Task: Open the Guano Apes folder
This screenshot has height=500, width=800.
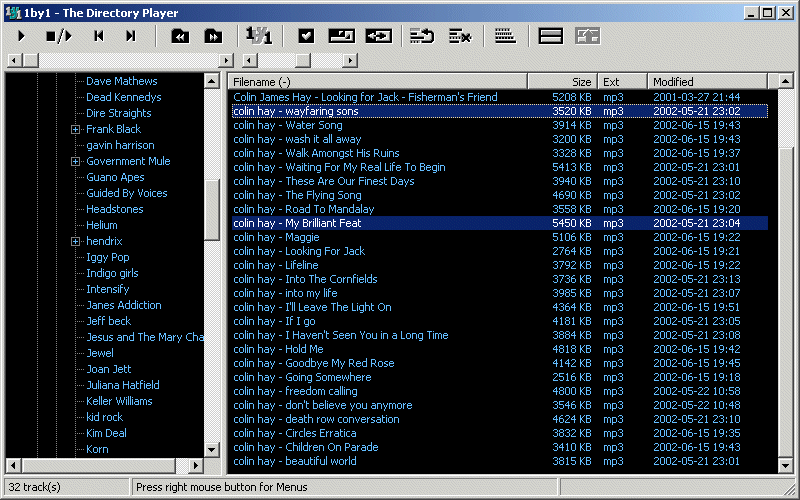Action: [x=115, y=177]
